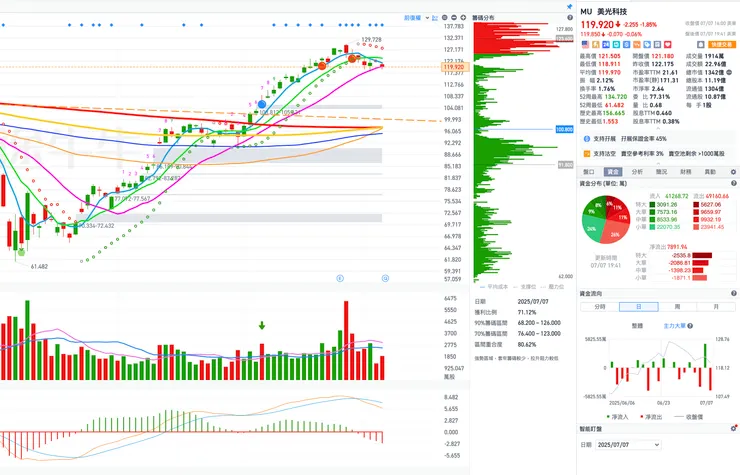Open the tab bar settings gear
Image resolution: width=740 pixels, height=475 pixels.
733,172
